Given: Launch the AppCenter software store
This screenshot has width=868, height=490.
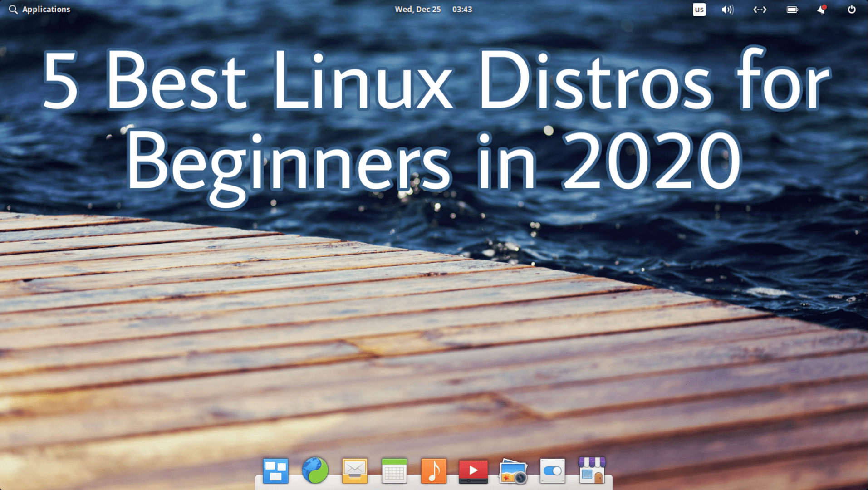Looking at the screenshot, I should pyautogui.click(x=592, y=471).
